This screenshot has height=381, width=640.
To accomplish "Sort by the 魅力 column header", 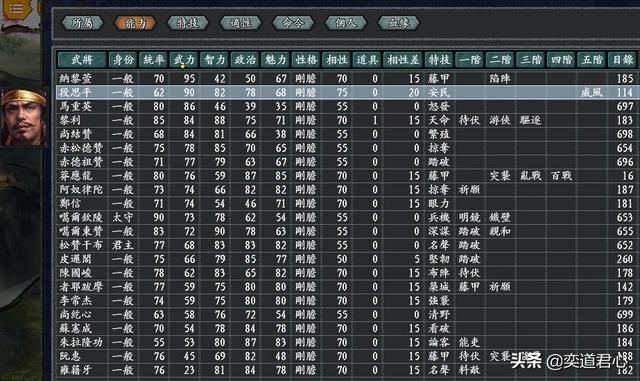I will [x=276, y=60].
